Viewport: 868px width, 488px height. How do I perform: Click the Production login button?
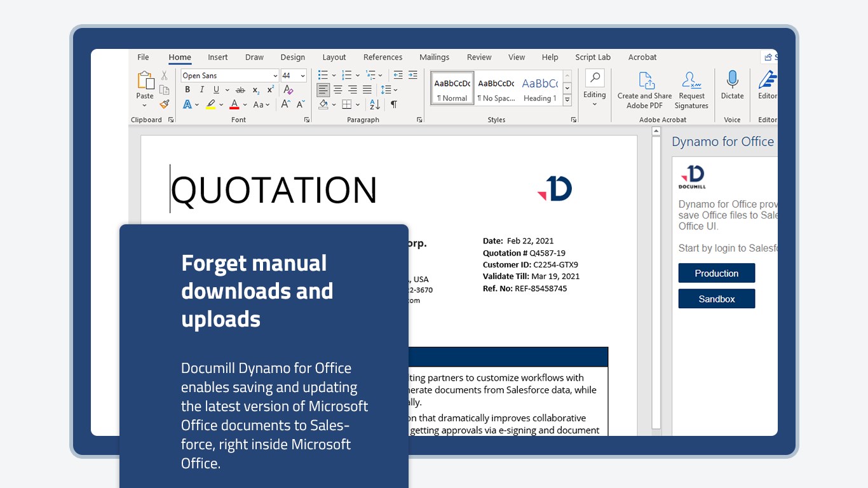[717, 273]
